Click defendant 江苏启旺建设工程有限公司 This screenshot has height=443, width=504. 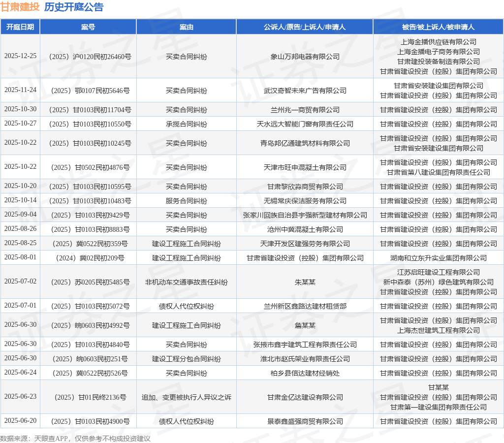[x=439, y=272]
